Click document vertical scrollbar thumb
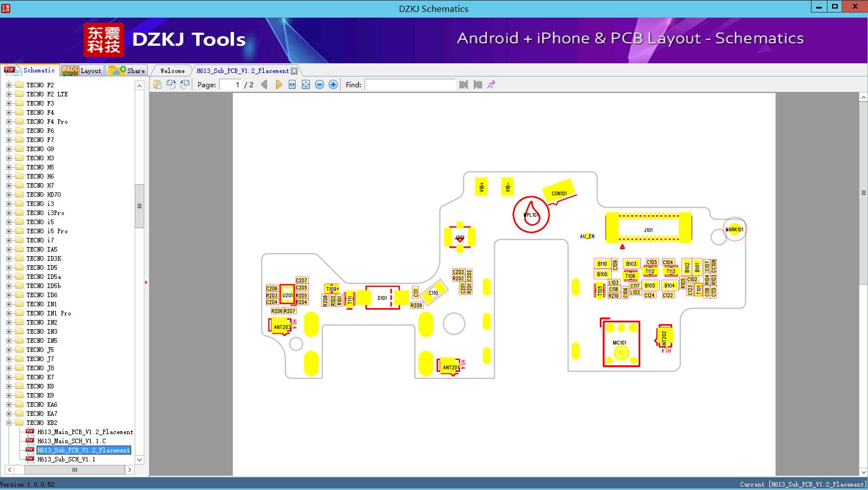868x490 pixels. pos(863,193)
